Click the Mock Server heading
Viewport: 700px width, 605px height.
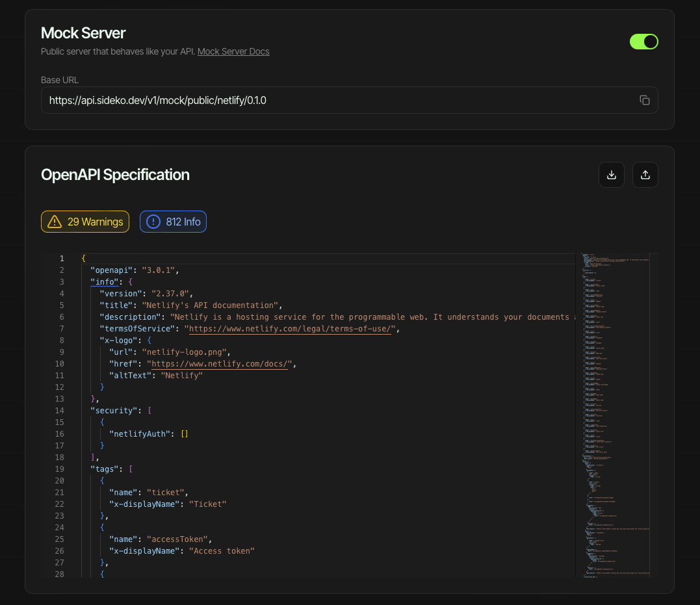point(83,33)
